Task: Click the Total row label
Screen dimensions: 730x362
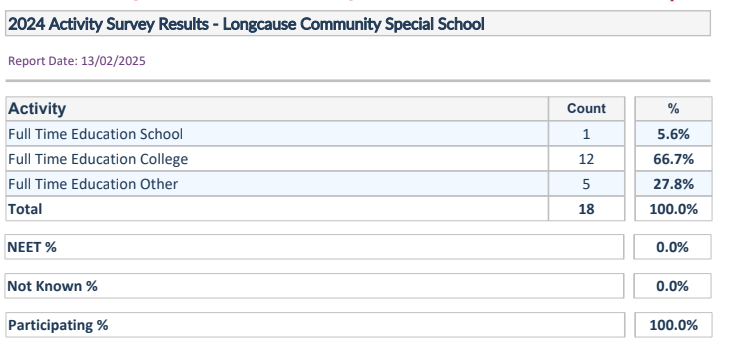Action: [25, 209]
